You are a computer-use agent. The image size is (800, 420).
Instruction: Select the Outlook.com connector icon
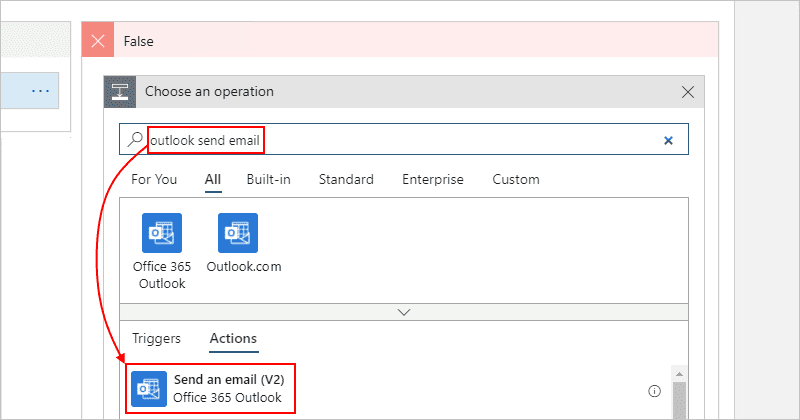[x=238, y=233]
